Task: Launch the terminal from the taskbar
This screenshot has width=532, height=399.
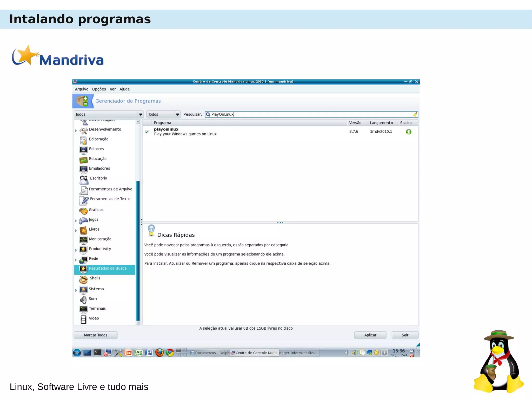Action: point(97,353)
